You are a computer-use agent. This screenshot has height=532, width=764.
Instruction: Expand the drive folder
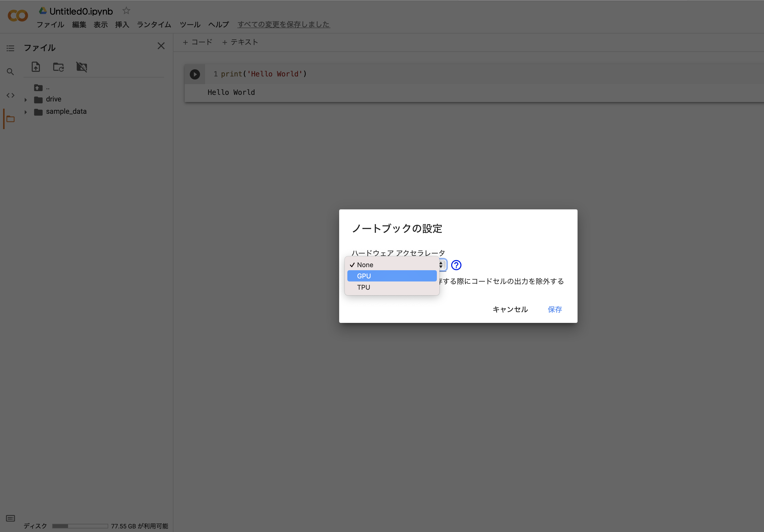coord(26,99)
